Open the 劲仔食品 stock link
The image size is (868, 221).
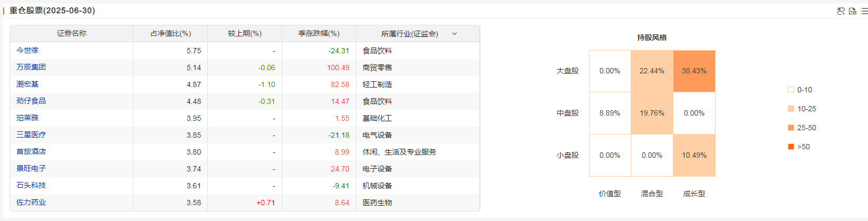click(31, 101)
